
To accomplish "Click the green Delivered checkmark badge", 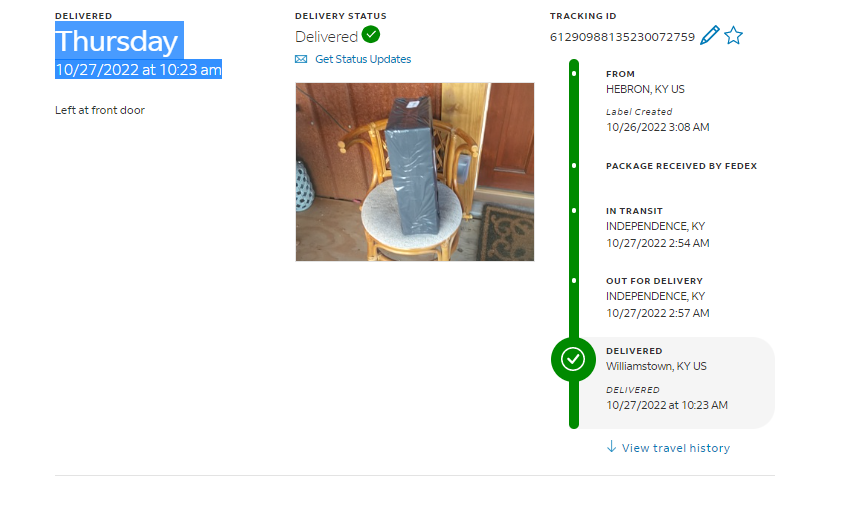I will tap(371, 34).
